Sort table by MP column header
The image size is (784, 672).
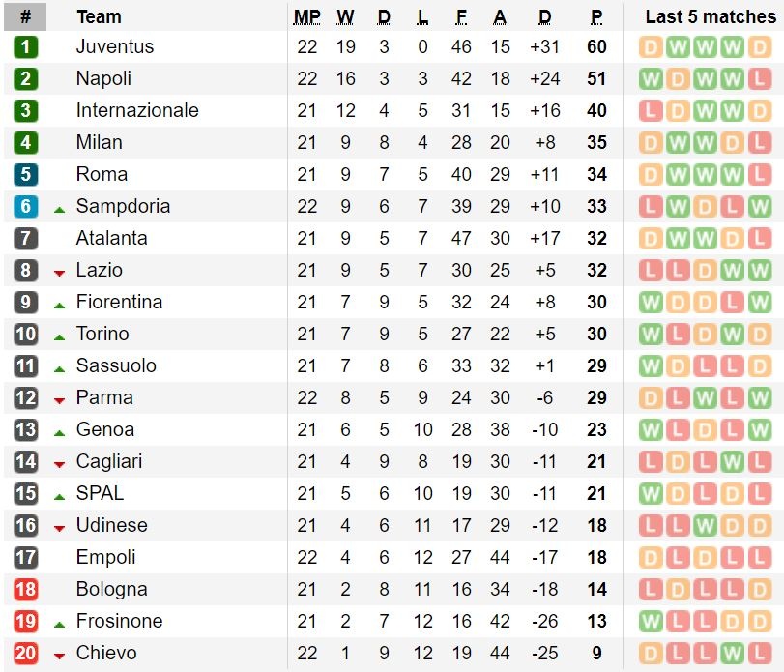307,17
